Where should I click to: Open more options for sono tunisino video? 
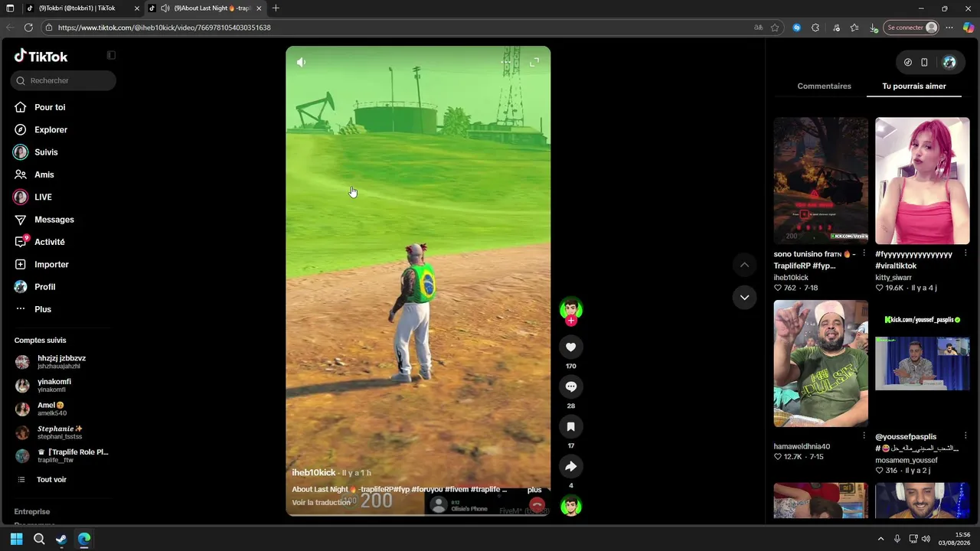pos(864,253)
